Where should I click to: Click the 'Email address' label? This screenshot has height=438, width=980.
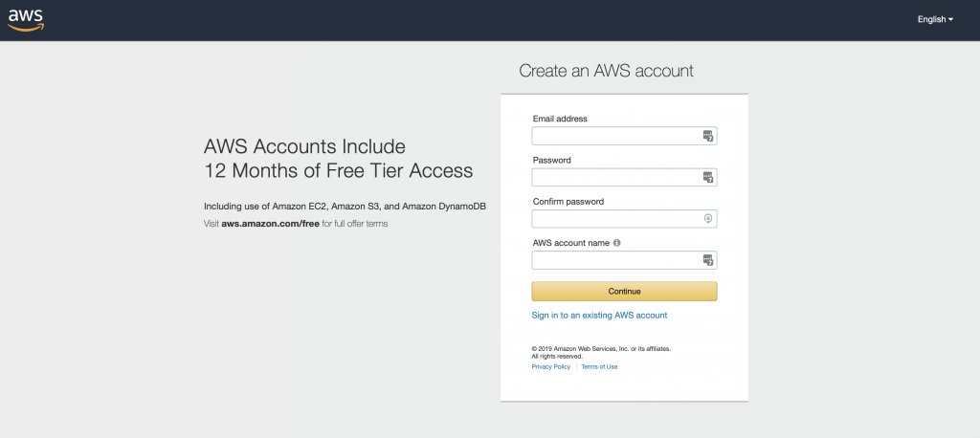coord(560,119)
